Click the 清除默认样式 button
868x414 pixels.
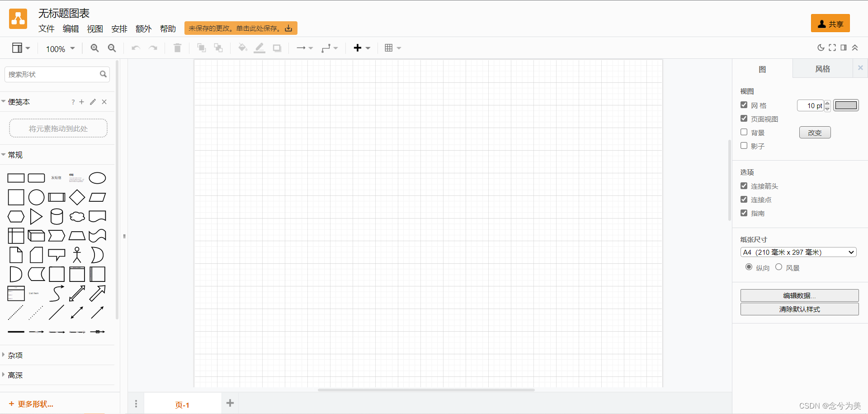(x=799, y=309)
